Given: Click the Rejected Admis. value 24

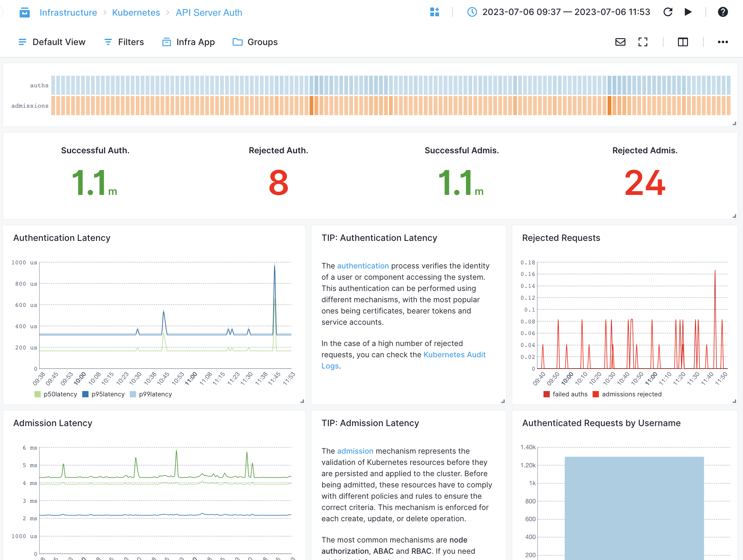Looking at the screenshot, I should pyautogui.click(x=644, y=182).
